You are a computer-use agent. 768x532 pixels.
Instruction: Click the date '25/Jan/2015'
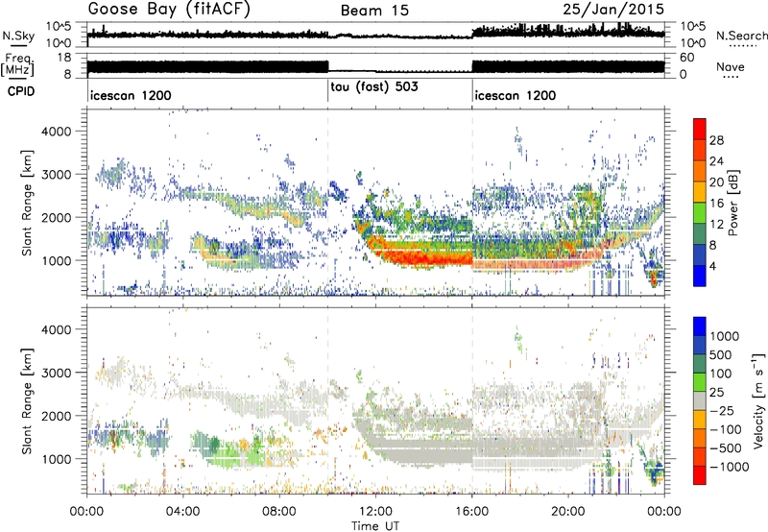[x=613, y=9]
